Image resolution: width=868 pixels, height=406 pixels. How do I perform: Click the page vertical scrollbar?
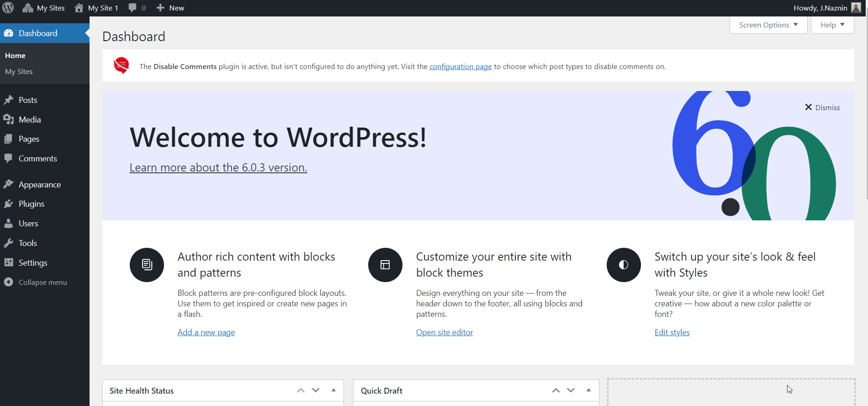(866, 108)
